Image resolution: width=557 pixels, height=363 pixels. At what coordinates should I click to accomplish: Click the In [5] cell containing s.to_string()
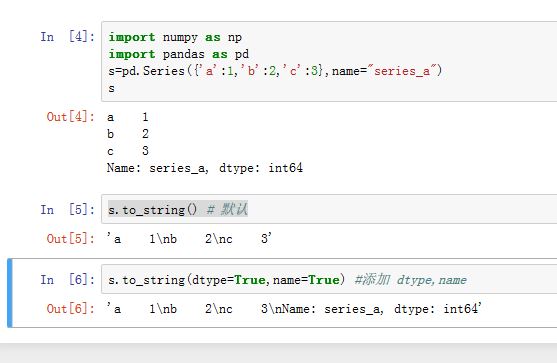(x=329, y=209)
